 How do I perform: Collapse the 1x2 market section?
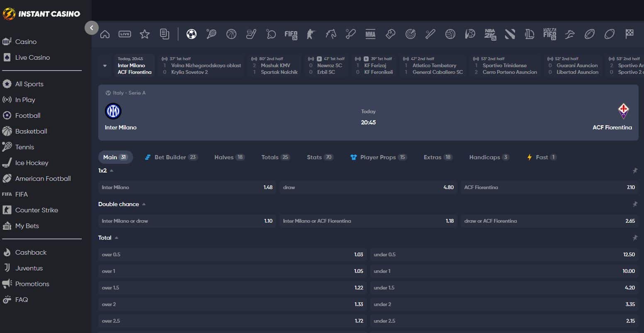click(112, 170)
